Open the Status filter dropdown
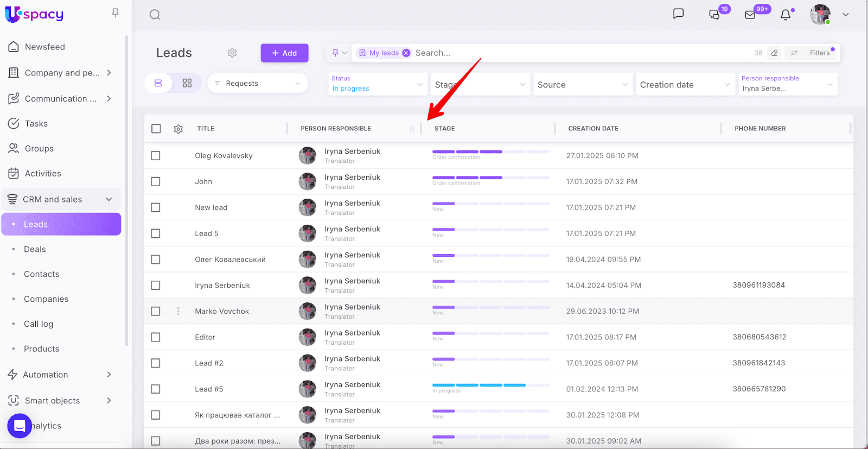 376,84
